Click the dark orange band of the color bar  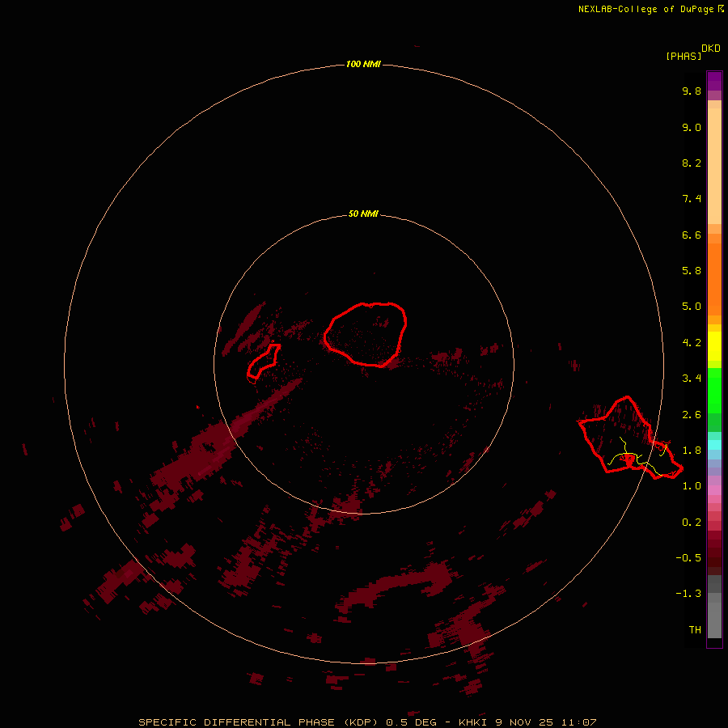coord(714,278)
